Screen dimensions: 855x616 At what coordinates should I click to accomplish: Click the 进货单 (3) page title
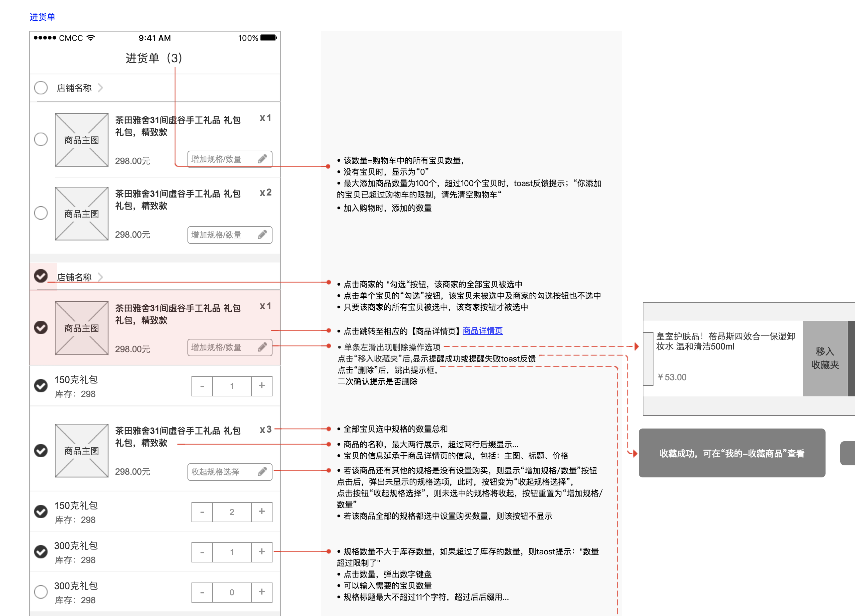pos(154,58)
